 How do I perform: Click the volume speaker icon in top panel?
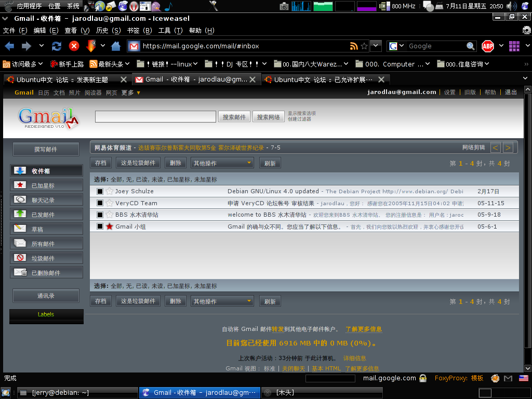coord(511,6)
